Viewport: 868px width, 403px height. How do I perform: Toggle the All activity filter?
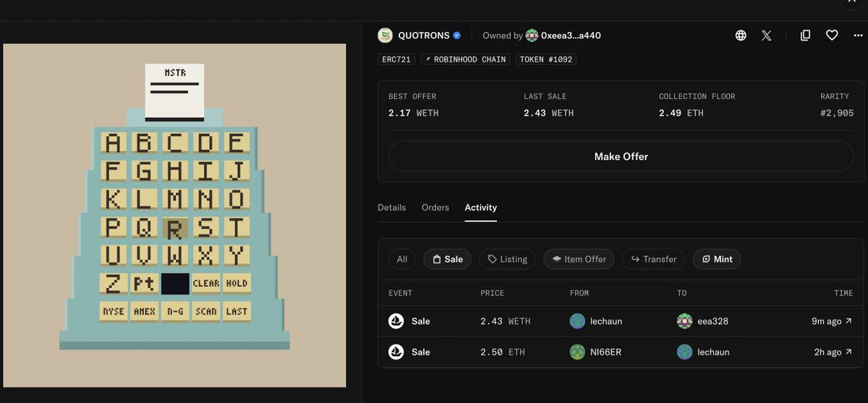click(x=402, y=259)
